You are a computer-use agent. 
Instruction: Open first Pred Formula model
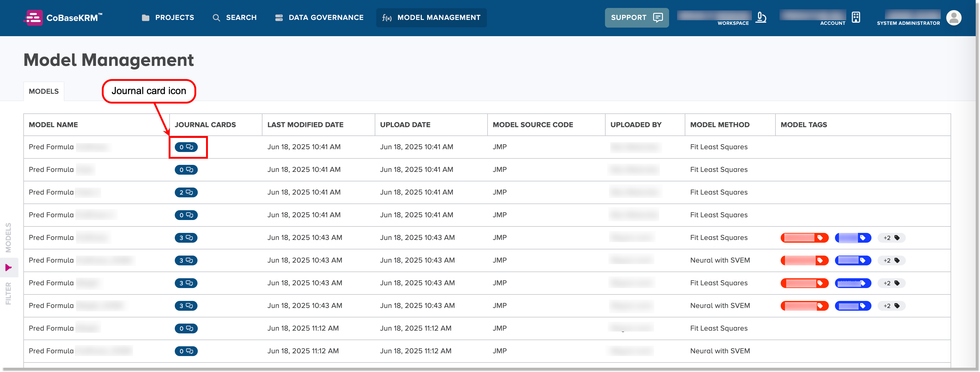tap(69, 147)
